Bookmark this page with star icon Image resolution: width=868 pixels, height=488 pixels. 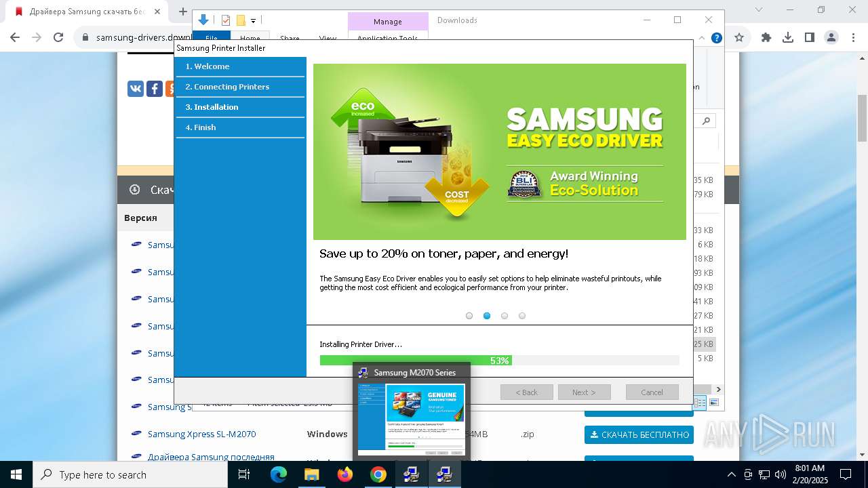(739, 38)
